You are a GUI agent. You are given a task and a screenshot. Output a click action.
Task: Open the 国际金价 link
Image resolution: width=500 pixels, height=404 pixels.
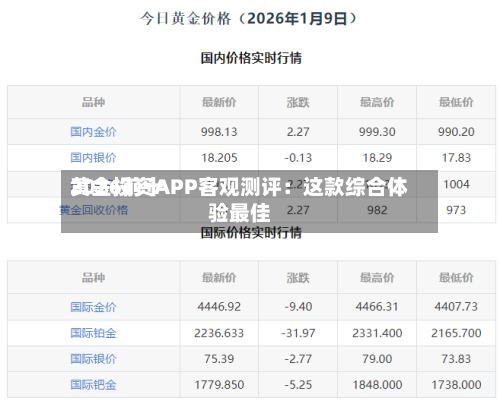(93, 307)
